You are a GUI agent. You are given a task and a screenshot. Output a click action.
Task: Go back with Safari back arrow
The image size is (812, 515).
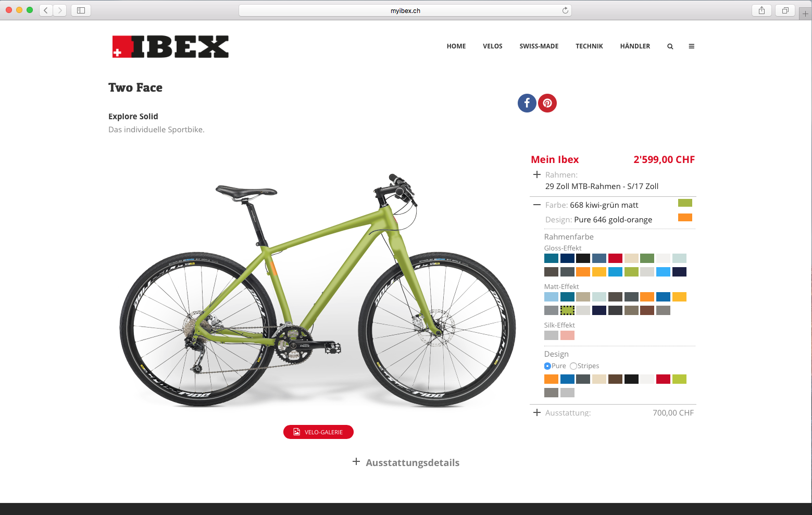tap(46, 10)
